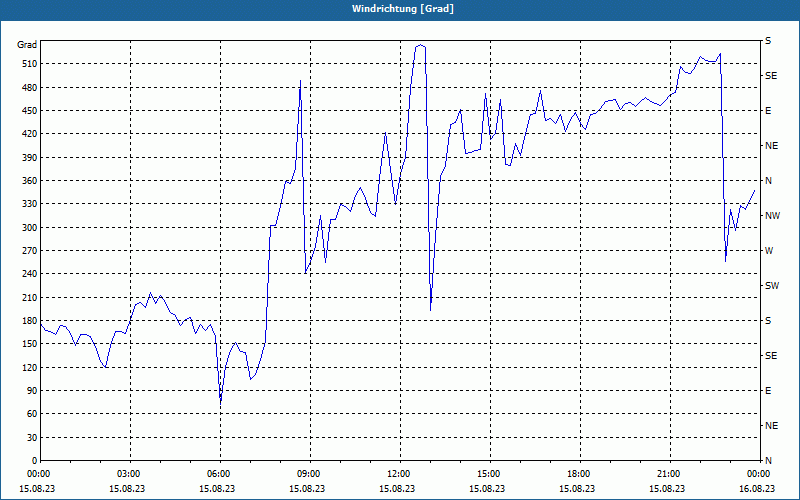Viewport: 800px width, 500px height.
Task: Click the SW compass label
Action: tap(772, 286)
